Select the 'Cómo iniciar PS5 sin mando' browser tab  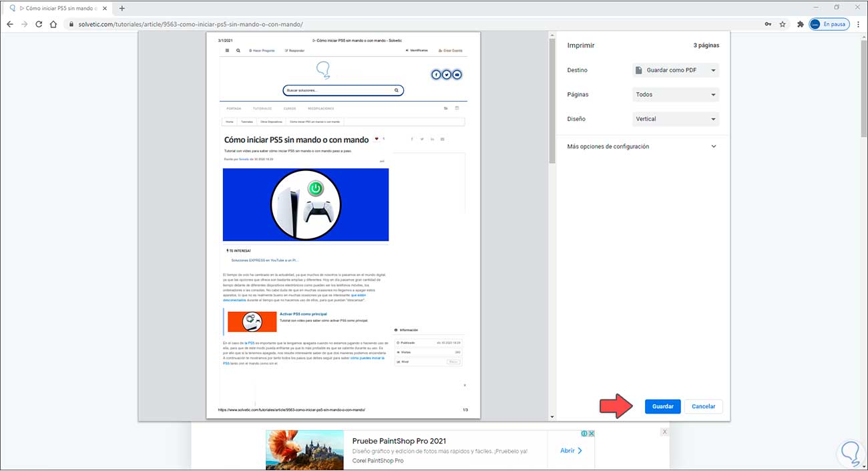59,8
